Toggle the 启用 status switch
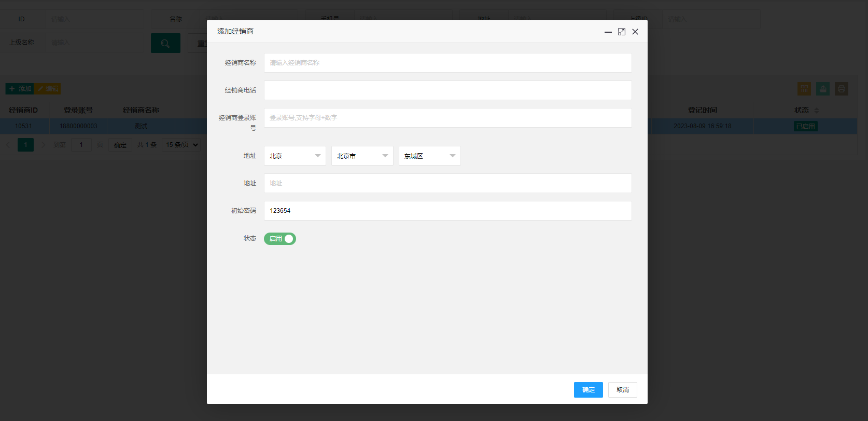Viewport: 868px width, 421px height. pos(280,239)
